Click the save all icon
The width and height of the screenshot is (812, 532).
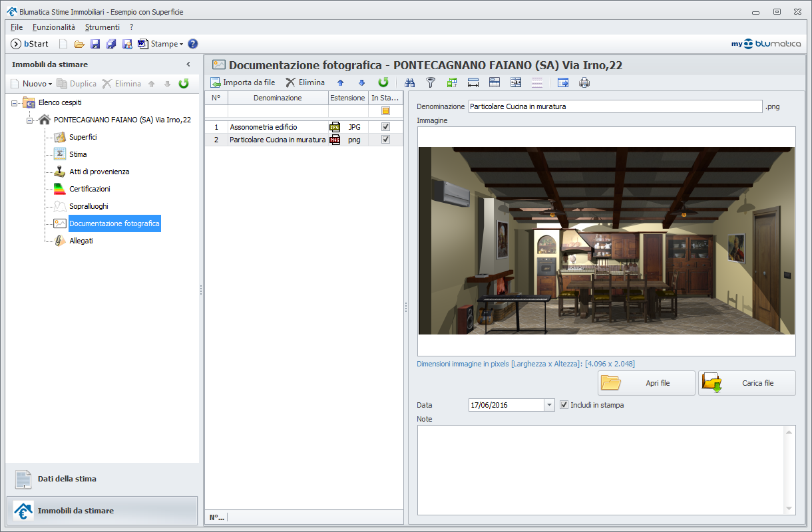tap(111, 44)
